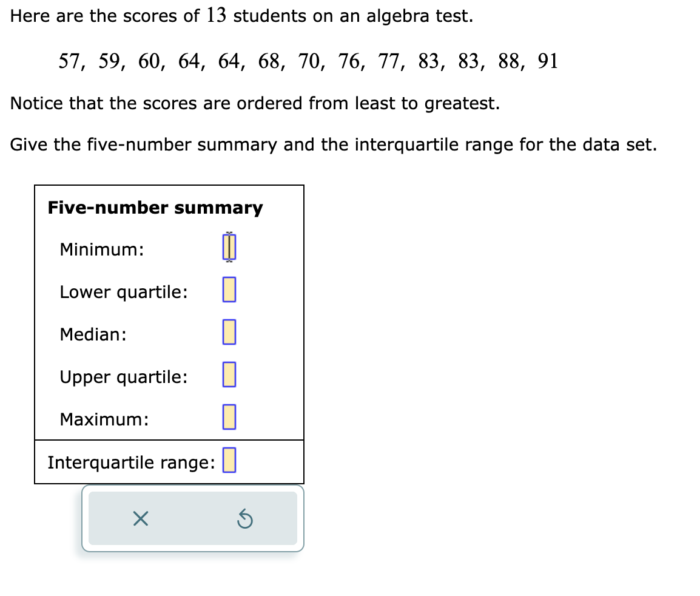Screen dimensions: 700x596
Task: Click the Lower quartile label
Action: (x=123, y=291)
